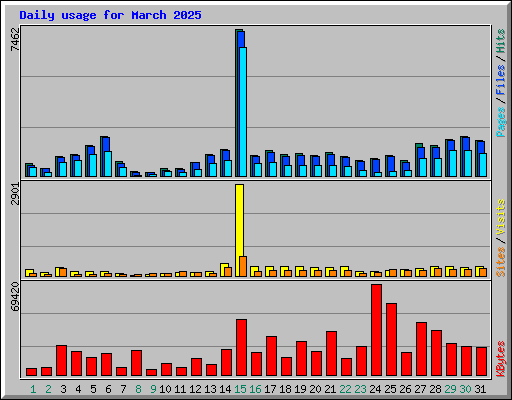Click the red KBytes bar for day 8

coord(136,363)
